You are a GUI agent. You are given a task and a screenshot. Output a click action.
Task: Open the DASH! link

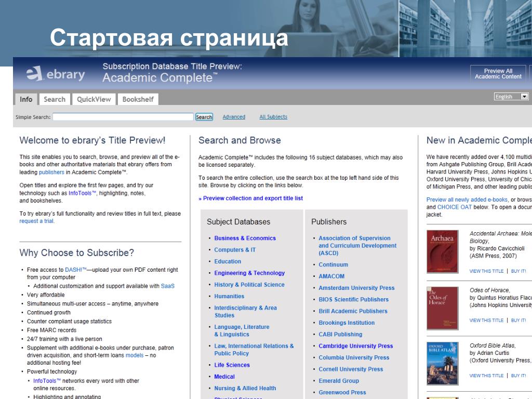76,270
